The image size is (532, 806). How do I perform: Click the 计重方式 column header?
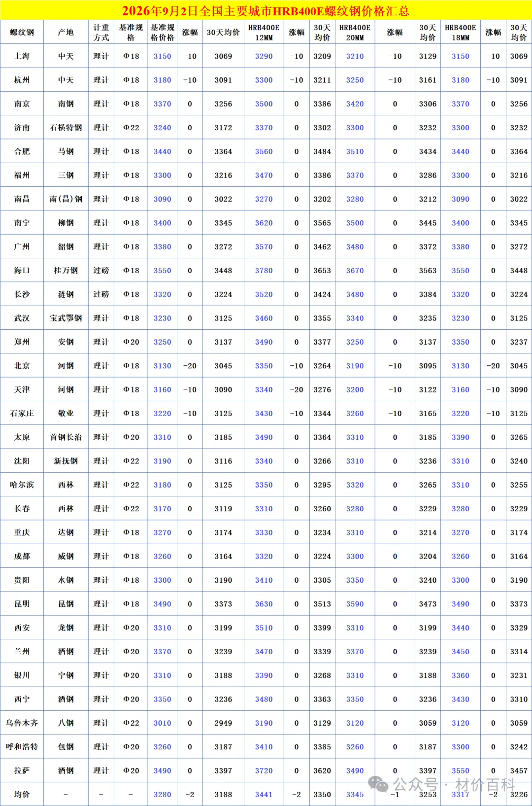click(101, 33)
